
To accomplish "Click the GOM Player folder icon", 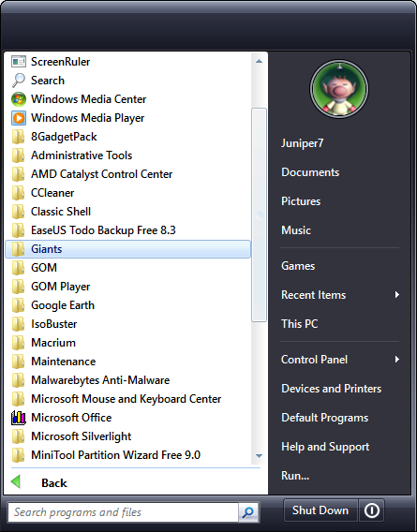I will point(19,287).
